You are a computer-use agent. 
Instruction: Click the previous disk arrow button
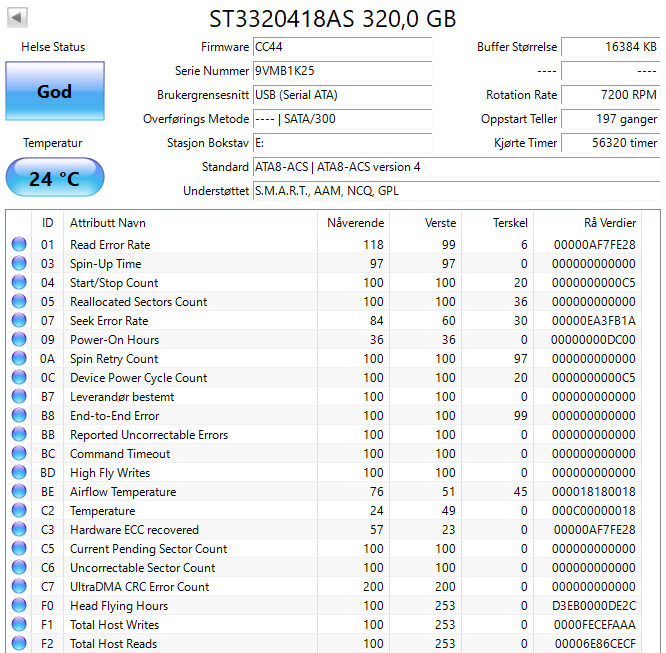coord(18,18)
